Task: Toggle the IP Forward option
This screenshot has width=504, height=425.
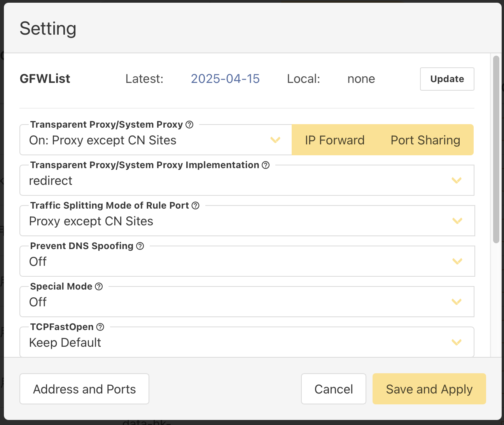Action: click(x=334, y=140)
